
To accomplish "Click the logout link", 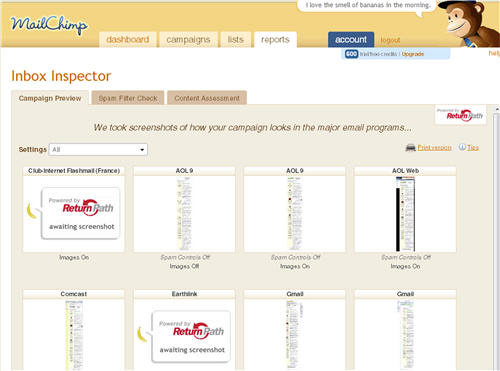I will click(x=390, y=40).
